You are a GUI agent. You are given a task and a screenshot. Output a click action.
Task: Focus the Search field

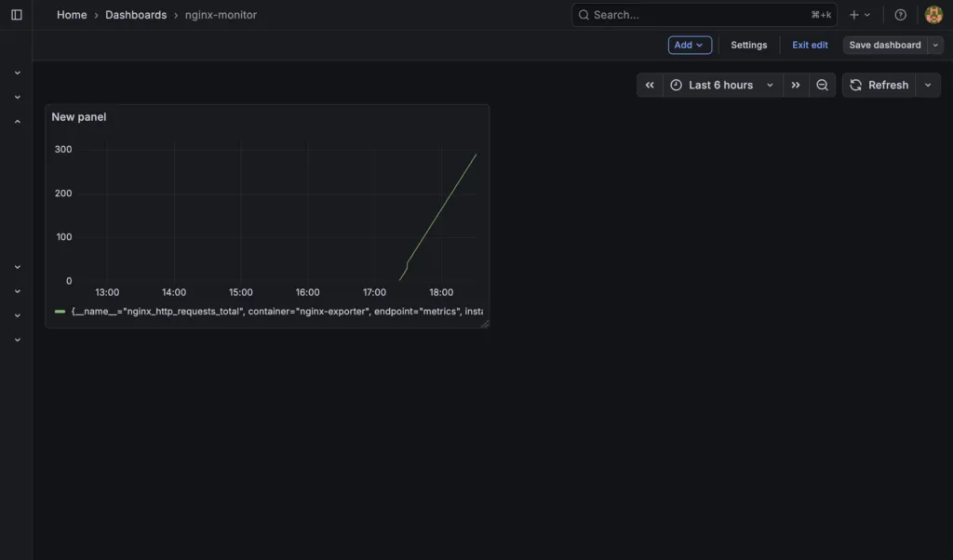[704, 15]
